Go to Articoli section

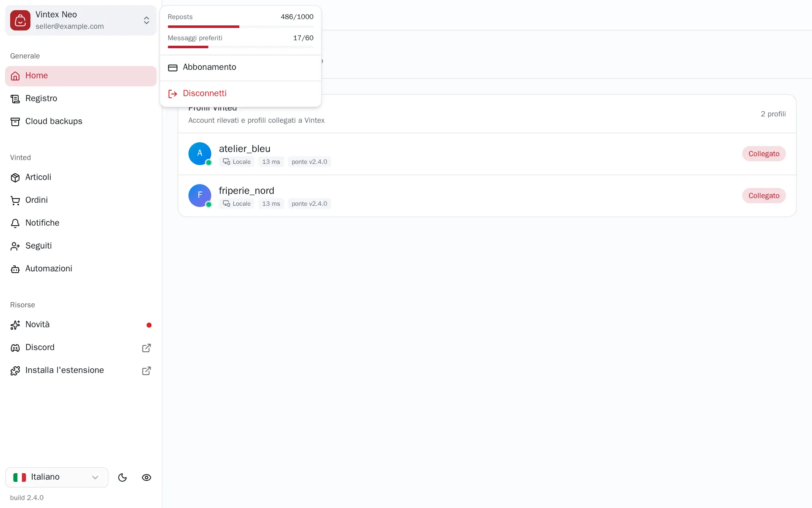[x=81, y=177]
